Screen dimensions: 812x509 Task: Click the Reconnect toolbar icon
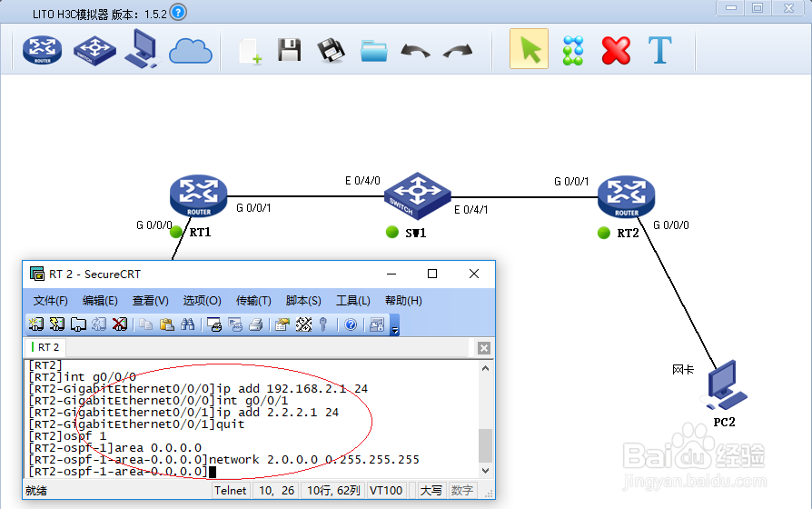pos(99,324)
